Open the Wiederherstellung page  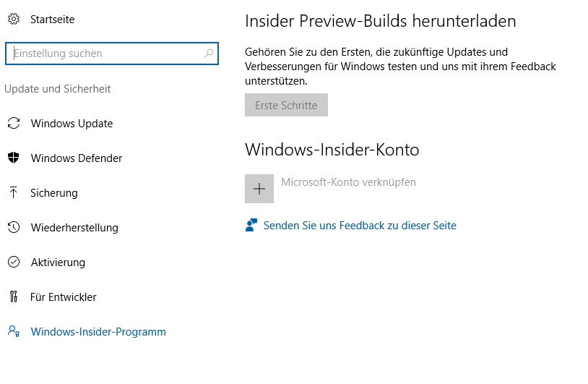74,228
